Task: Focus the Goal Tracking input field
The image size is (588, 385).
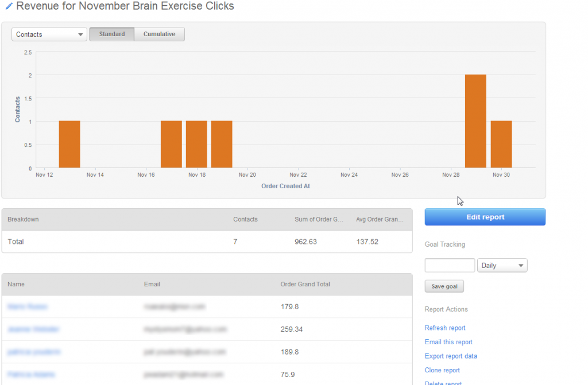Action: tap(450, 266)
